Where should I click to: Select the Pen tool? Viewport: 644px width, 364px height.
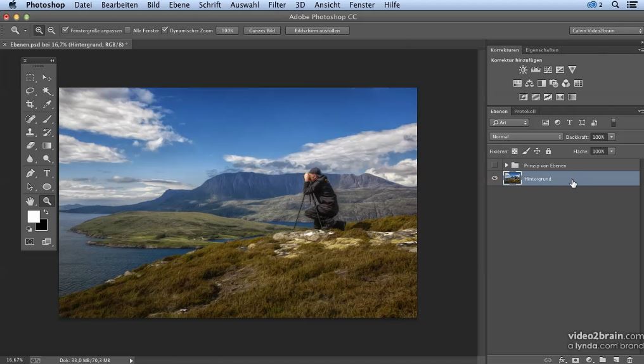[30, 173]
